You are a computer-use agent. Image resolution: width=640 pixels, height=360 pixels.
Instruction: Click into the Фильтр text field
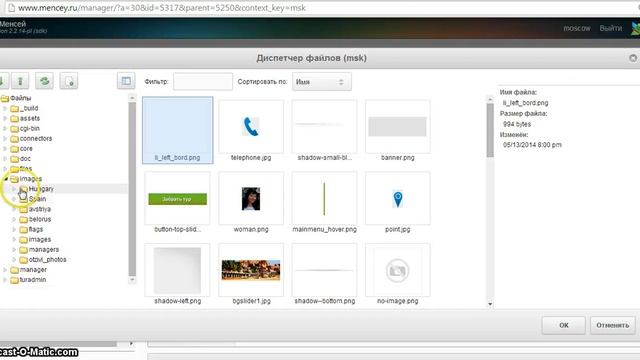203,82
